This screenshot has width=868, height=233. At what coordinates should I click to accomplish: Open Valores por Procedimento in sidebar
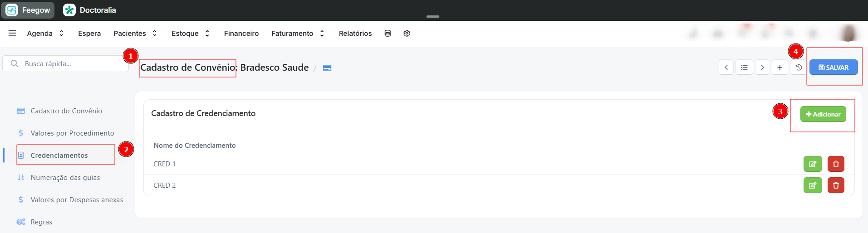click(66, 133)
